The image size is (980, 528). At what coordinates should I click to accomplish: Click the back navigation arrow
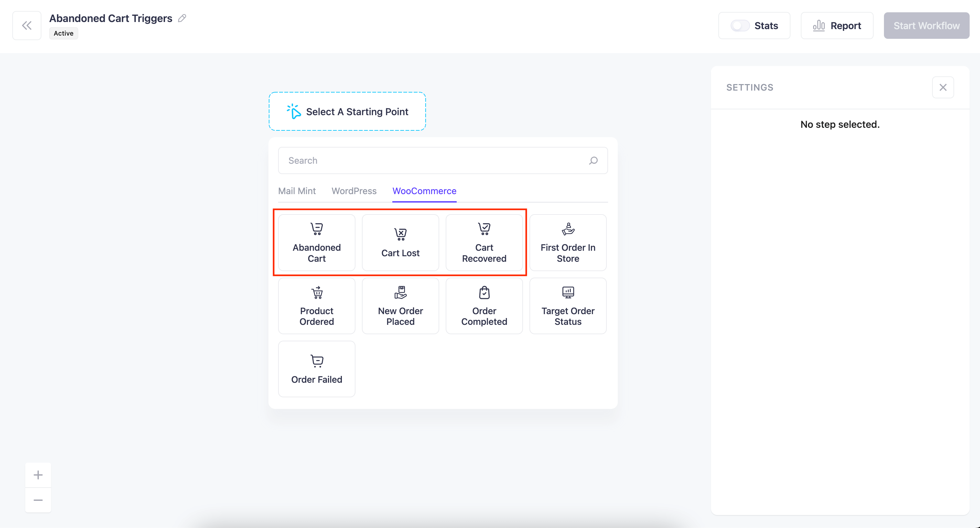26,26
